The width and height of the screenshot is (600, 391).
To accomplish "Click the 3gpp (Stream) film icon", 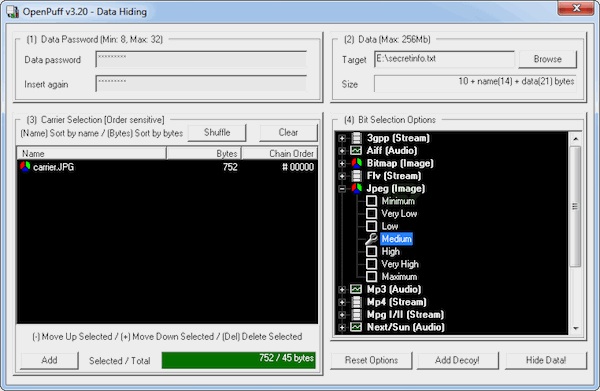I will coord(356,138).
